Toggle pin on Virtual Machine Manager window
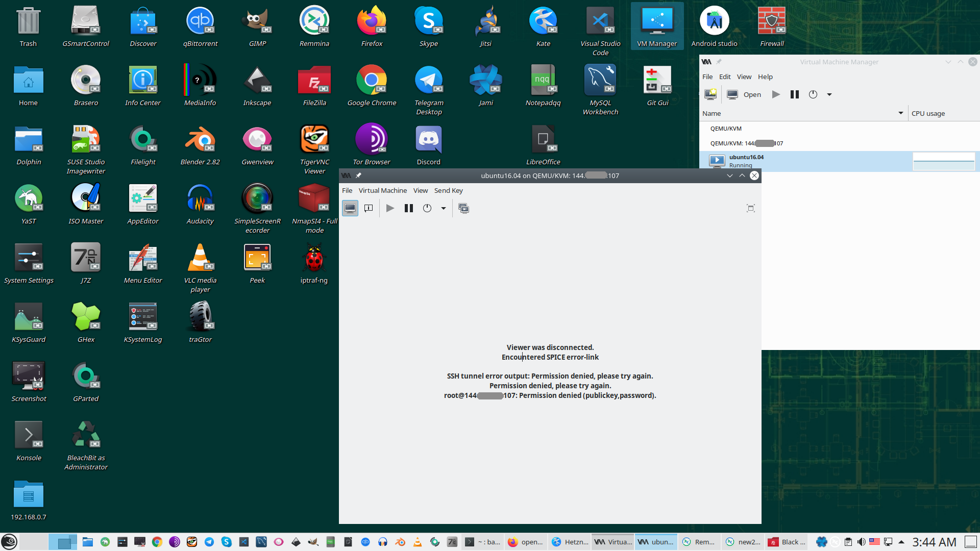980x551 pixels. pos(719,62)
